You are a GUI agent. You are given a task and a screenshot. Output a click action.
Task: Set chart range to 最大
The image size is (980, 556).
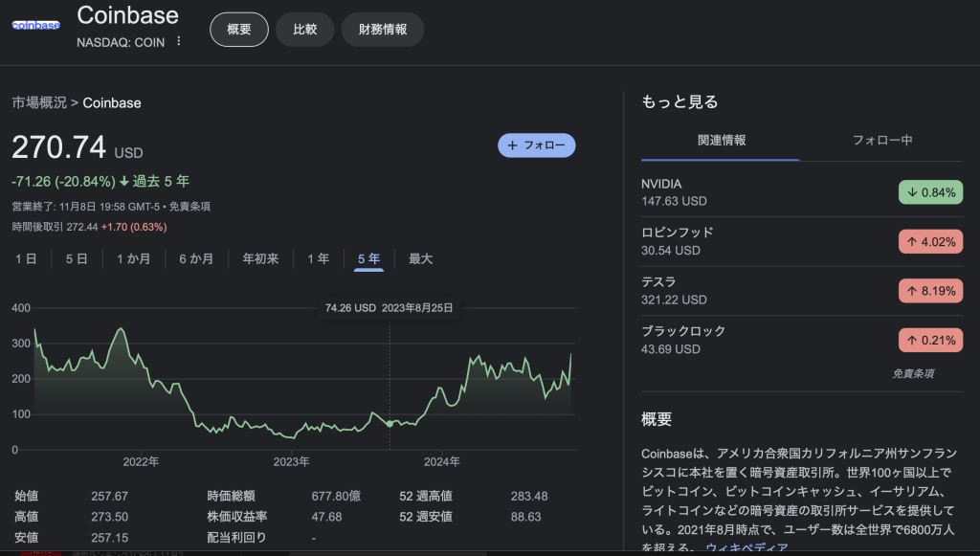pyautogui.click(x=421, y=258)
